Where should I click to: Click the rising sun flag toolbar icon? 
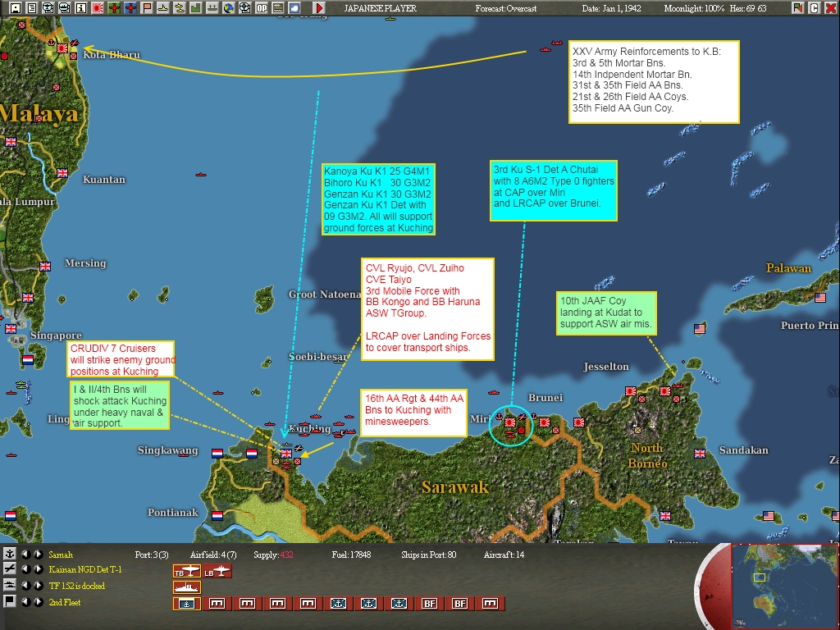click(98, 7)
